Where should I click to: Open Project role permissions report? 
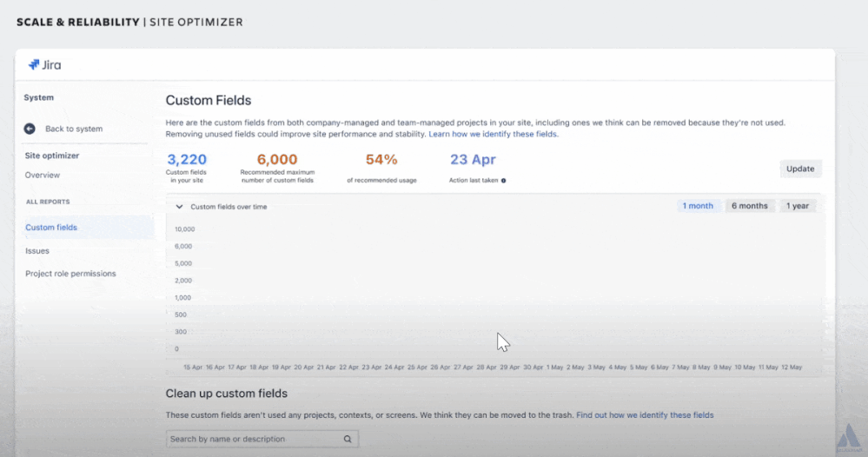pos(70,274)
